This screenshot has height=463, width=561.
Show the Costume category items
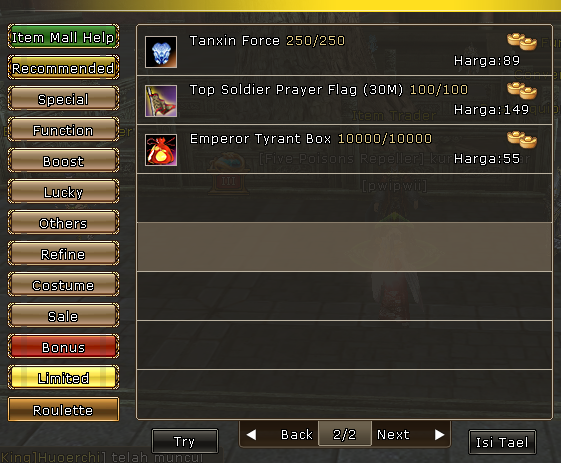(x=63, y=285)
